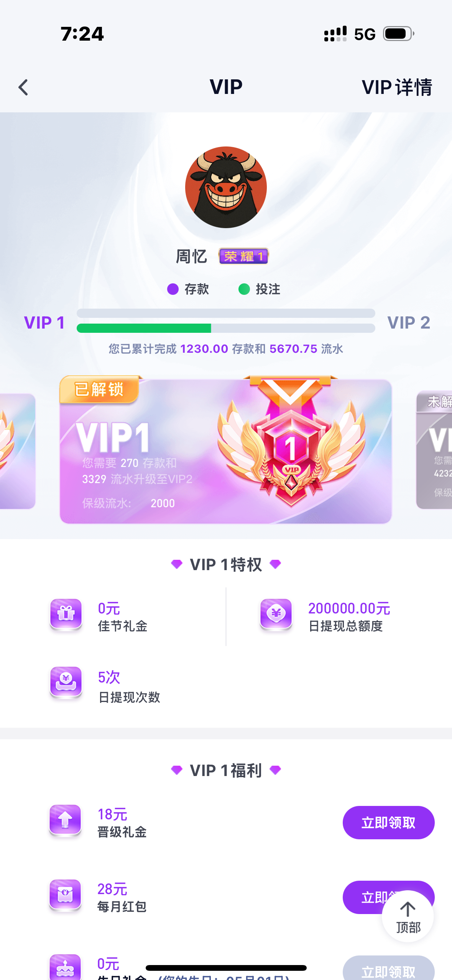
Task: Open VIP详情 in the header
Action: tap(397, 87)
